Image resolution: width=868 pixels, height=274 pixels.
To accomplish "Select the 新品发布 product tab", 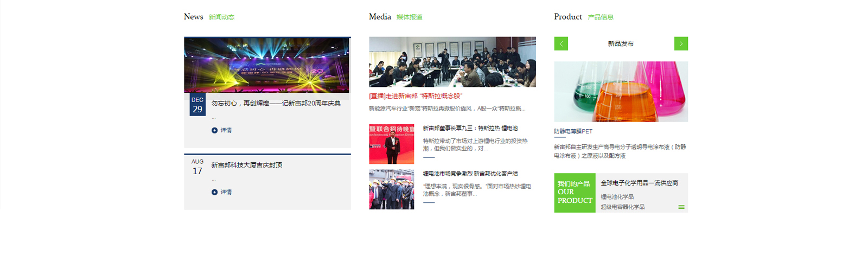I will (621, 43).
